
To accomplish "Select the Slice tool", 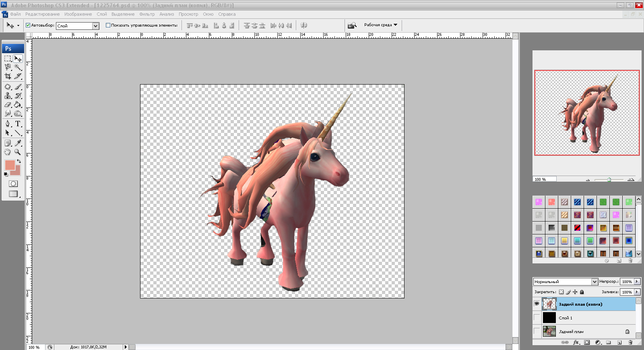I will [18, 76].
